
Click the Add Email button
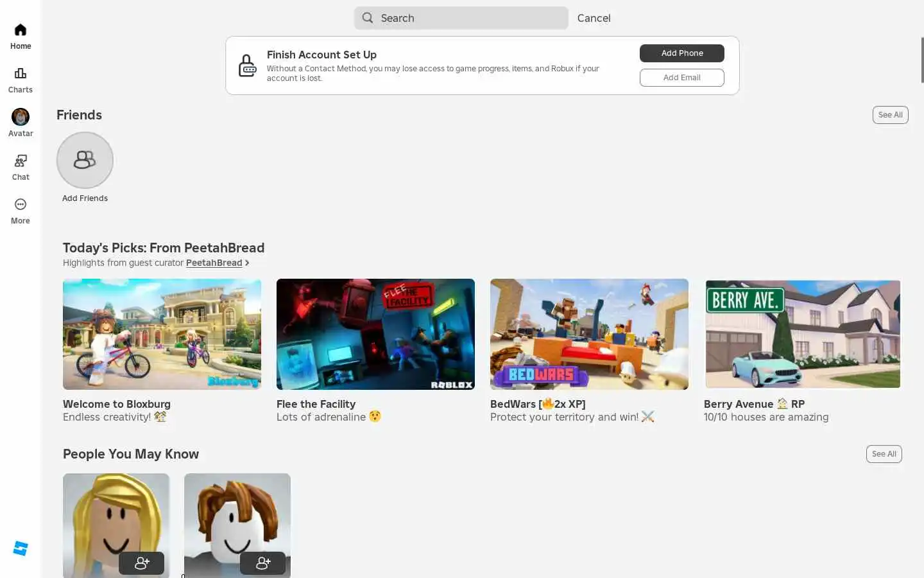click(x=682, y=78)
